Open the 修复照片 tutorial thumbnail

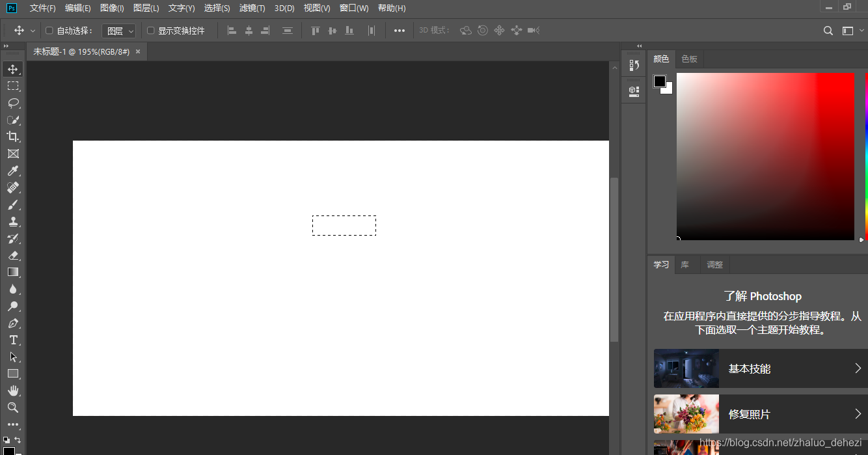point(686,414)
